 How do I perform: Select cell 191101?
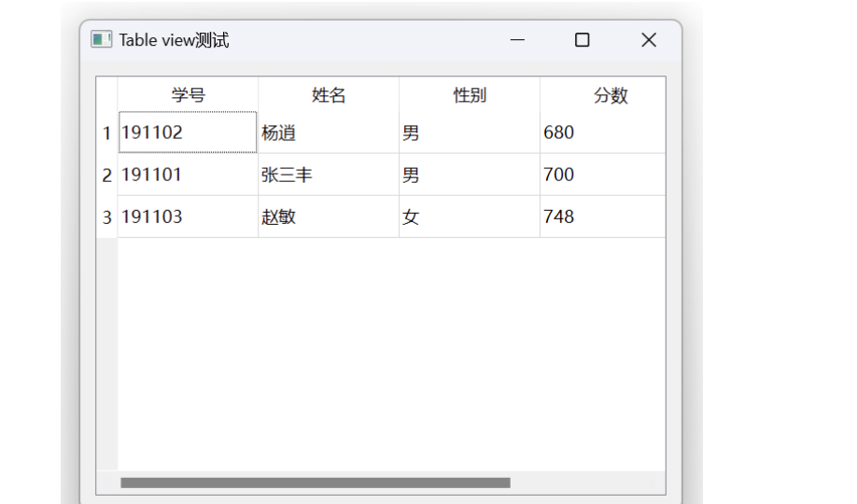[188, 175]
